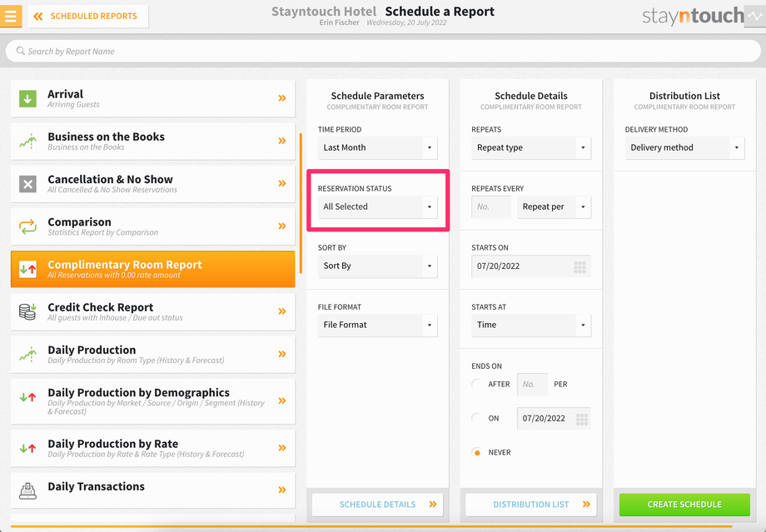Open the hamburger main menu

(11, 16)
